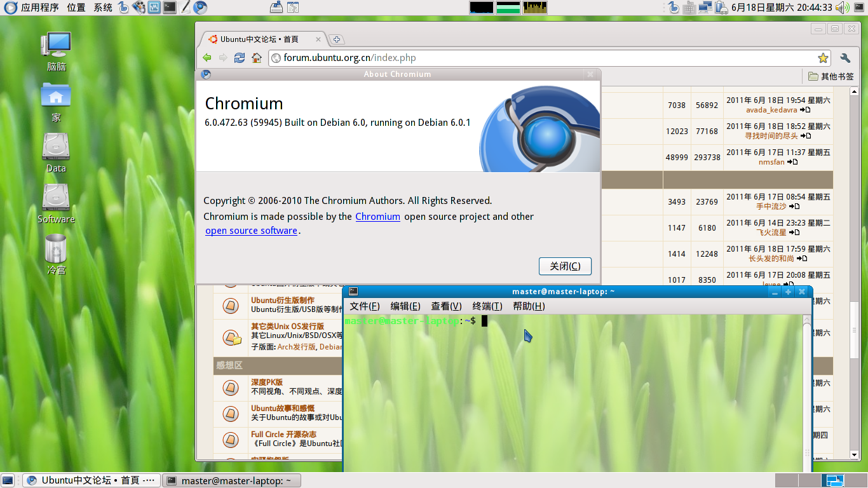Go to the Chromium home page
868x488 pixels.
[257, 58]
